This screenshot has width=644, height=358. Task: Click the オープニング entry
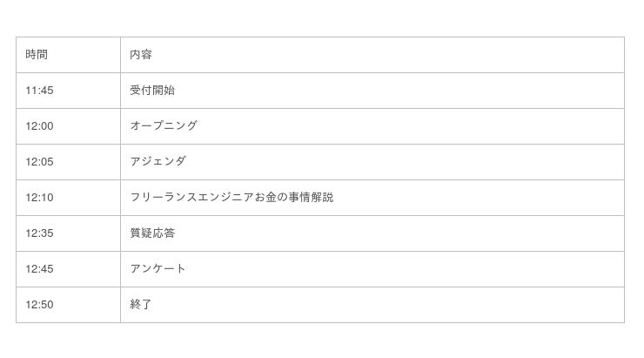(x=164, y=126)
